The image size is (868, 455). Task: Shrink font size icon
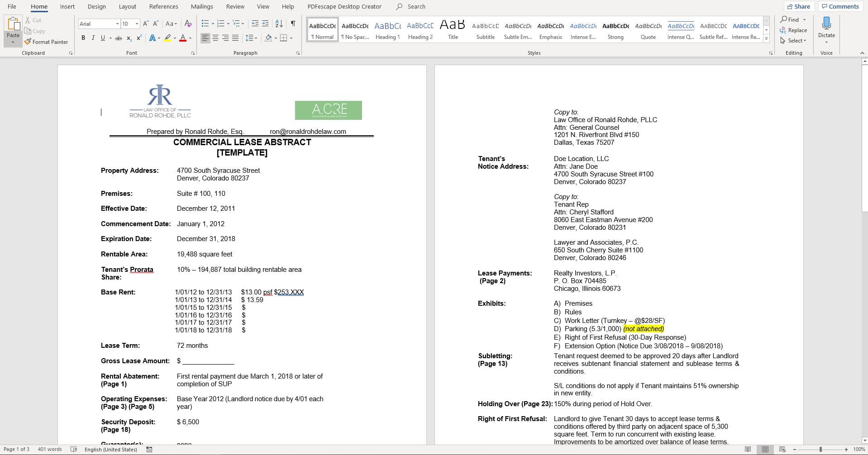(156, 24)
